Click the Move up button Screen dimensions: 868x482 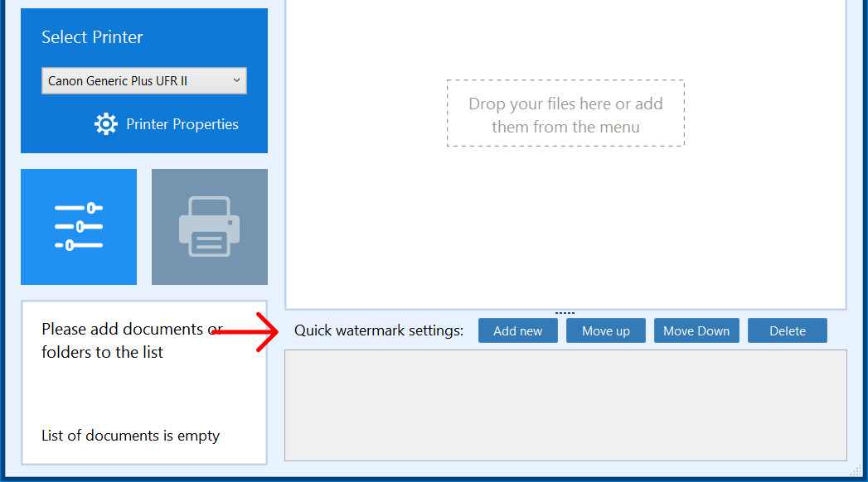coord(605,330)
